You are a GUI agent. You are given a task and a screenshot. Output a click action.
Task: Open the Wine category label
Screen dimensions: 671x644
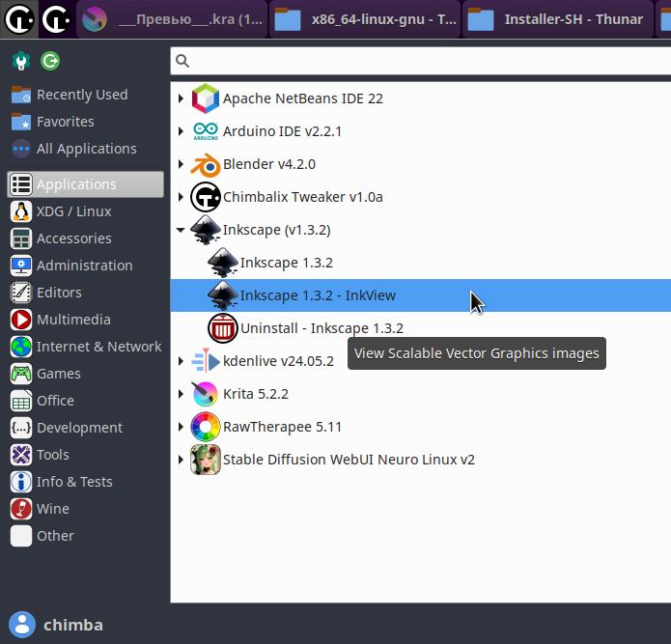(53, 509)
